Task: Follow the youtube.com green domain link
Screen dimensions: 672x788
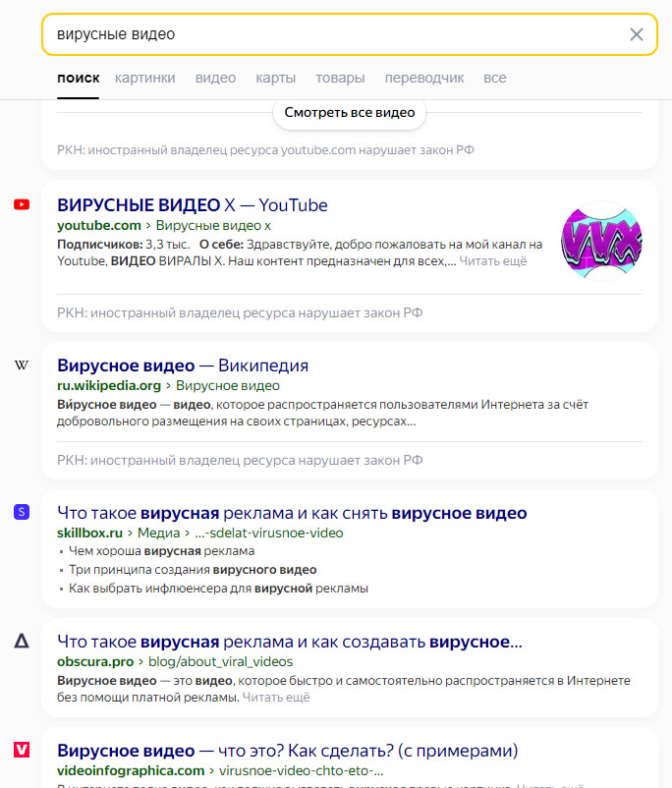Action: pyautogui.click(x=99, y=226)
